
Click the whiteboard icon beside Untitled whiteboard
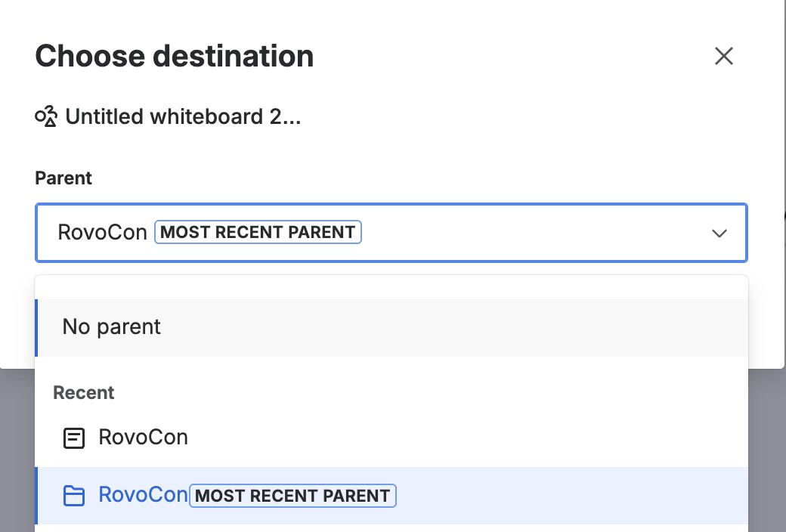(46, 116)
